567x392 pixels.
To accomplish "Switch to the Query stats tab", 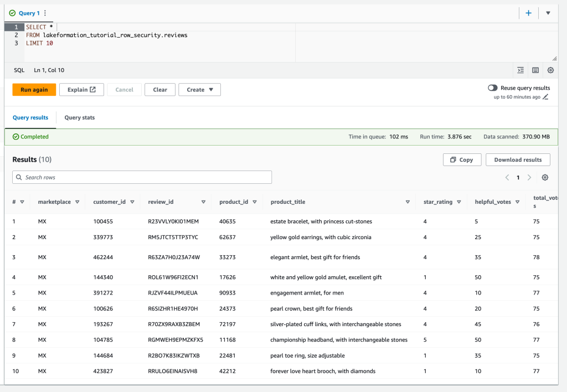I will pyautogui.click(x=79, y=117).
